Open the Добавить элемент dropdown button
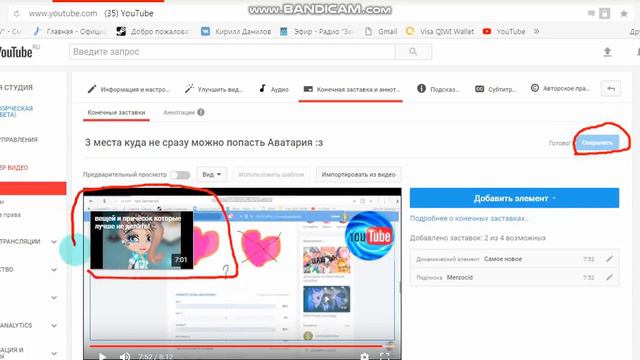The height and width of the screenshot is (360, 640). tap(514, 198)
